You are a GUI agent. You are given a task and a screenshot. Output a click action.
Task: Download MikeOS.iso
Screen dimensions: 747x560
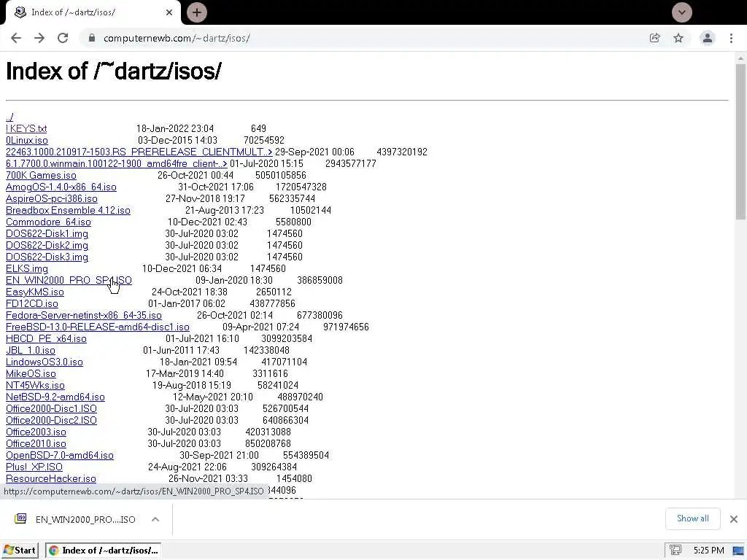(x=31, y=374)
